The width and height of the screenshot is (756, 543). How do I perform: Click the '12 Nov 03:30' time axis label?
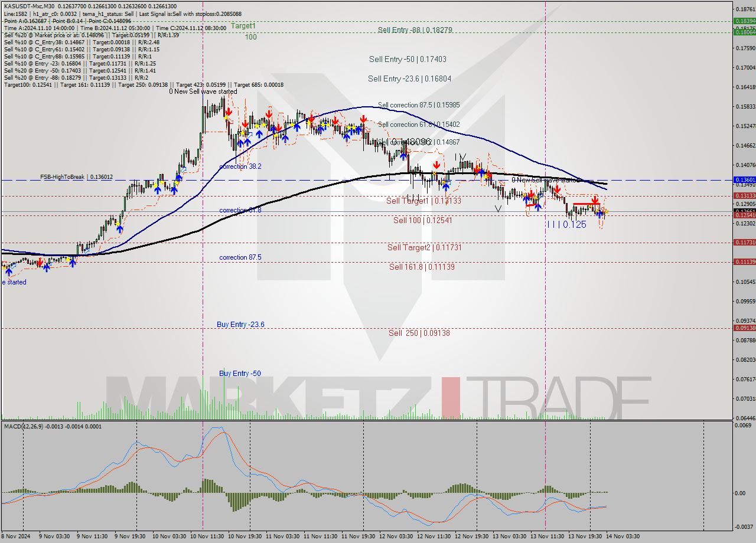coord(396,537)
